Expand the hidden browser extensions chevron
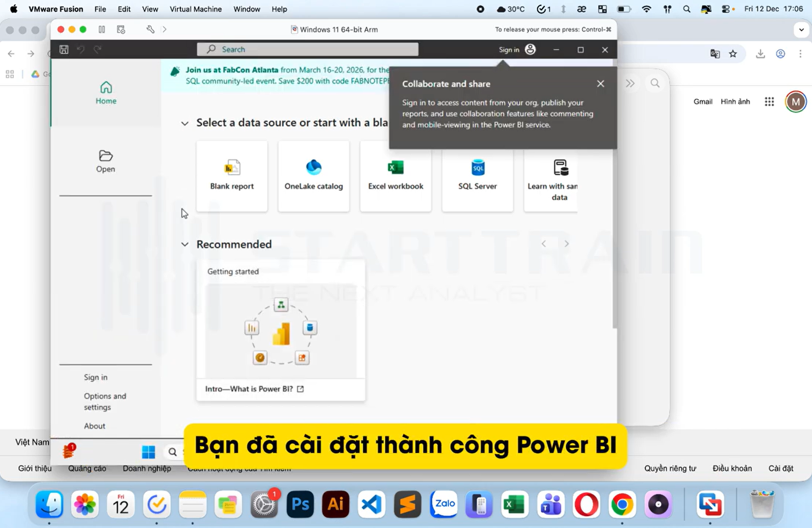 (631, 83)
